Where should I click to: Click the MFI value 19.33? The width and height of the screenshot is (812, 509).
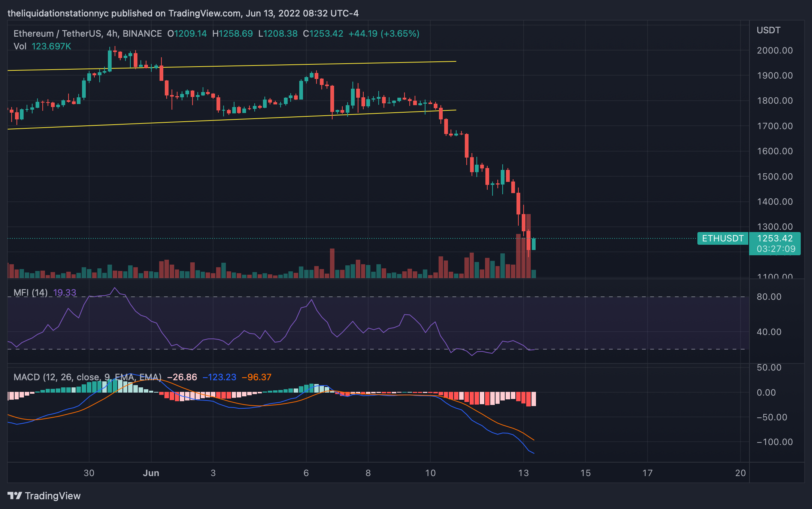click(64, 293)
